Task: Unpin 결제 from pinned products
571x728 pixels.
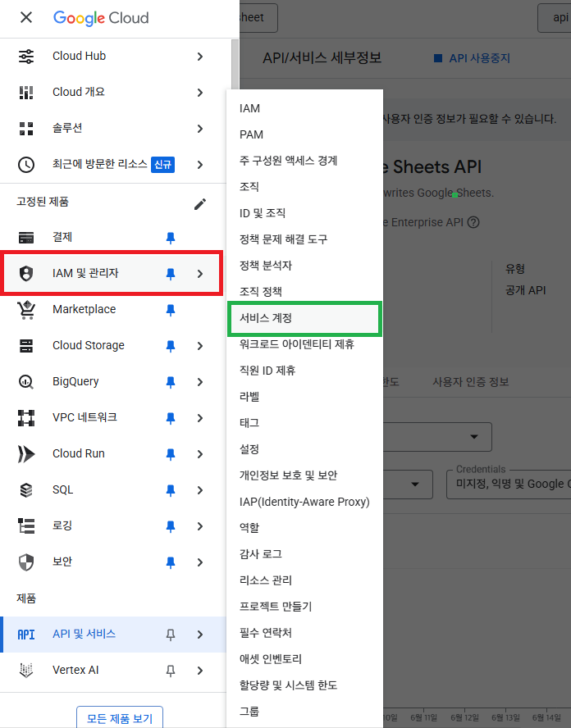Action: pyautogui.click(x=171, y=238)
